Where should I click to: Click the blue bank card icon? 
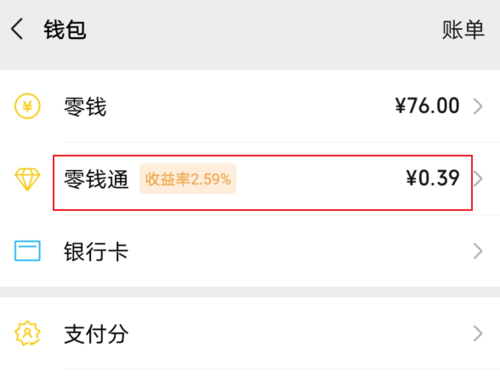point(27,251)
